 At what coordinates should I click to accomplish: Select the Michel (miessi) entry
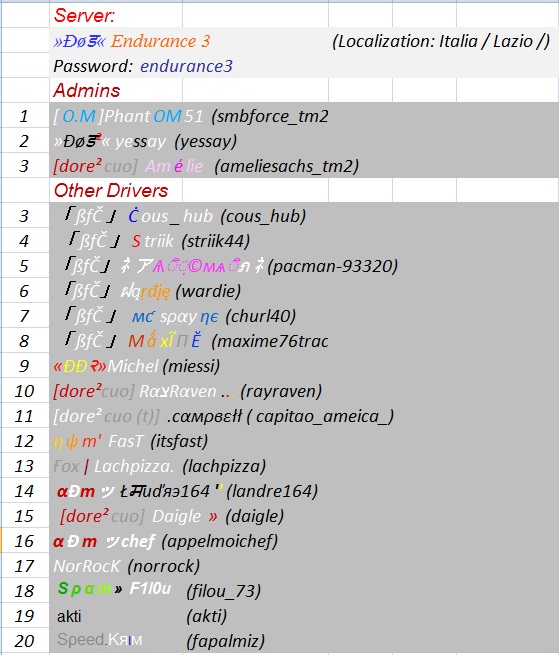[137, 366]
